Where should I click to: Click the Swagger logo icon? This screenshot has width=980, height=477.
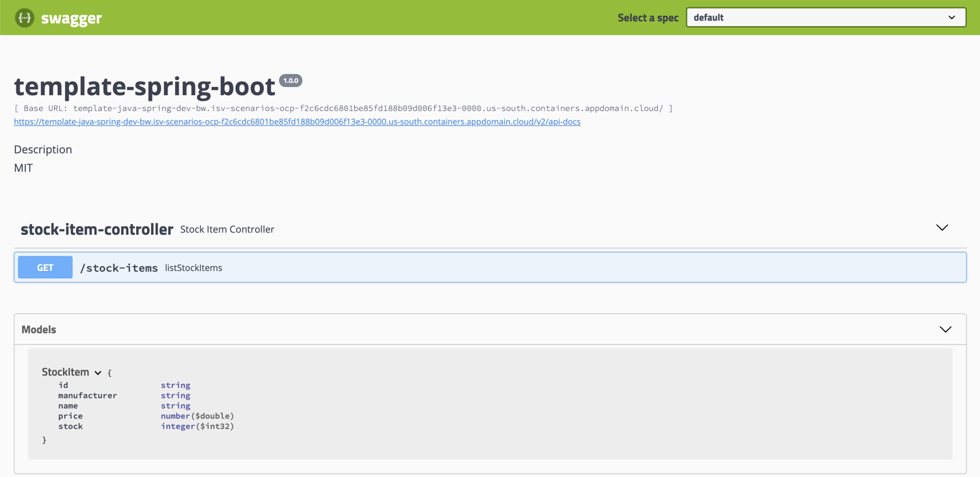click(x=25, y=18)
